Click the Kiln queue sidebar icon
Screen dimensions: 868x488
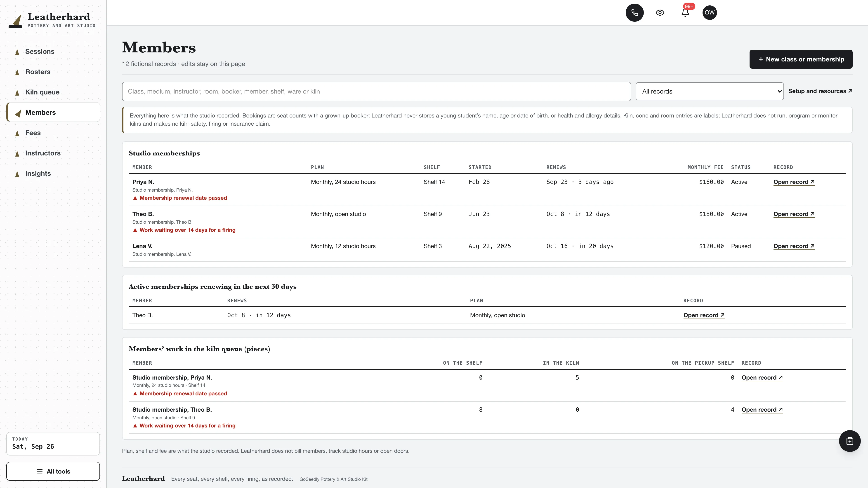[x=17, y=92]
